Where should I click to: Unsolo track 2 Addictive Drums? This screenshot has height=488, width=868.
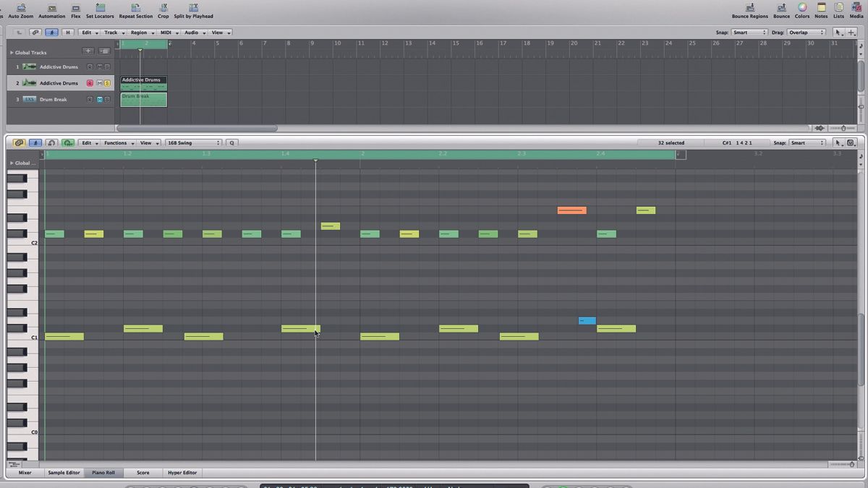(107, 83)
